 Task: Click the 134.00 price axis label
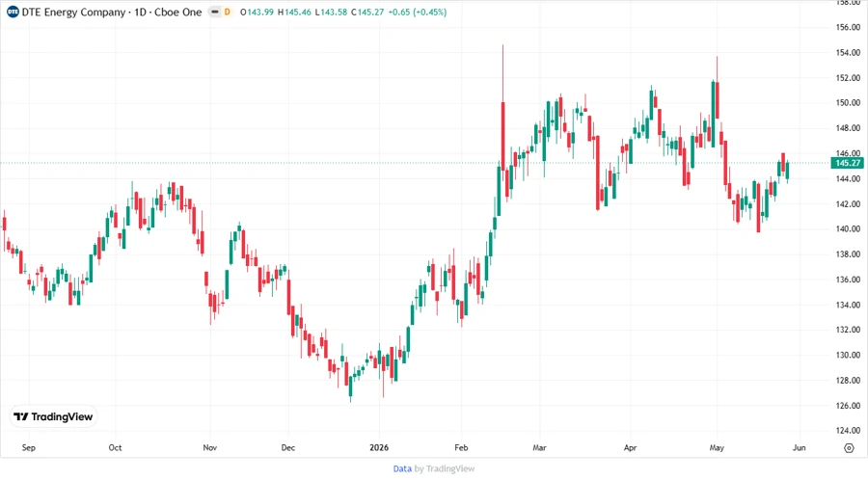tap(848, 305)
